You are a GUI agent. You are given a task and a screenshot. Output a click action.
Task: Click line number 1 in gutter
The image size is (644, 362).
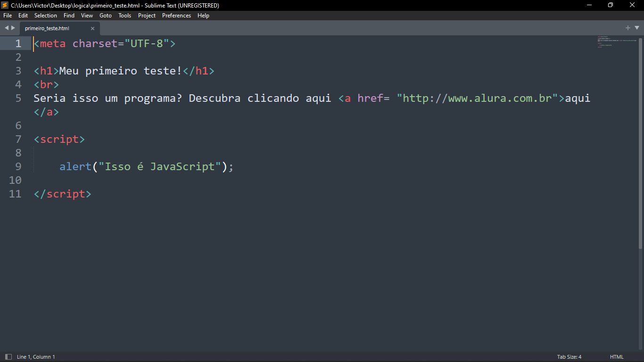click(x=18, y=43)
